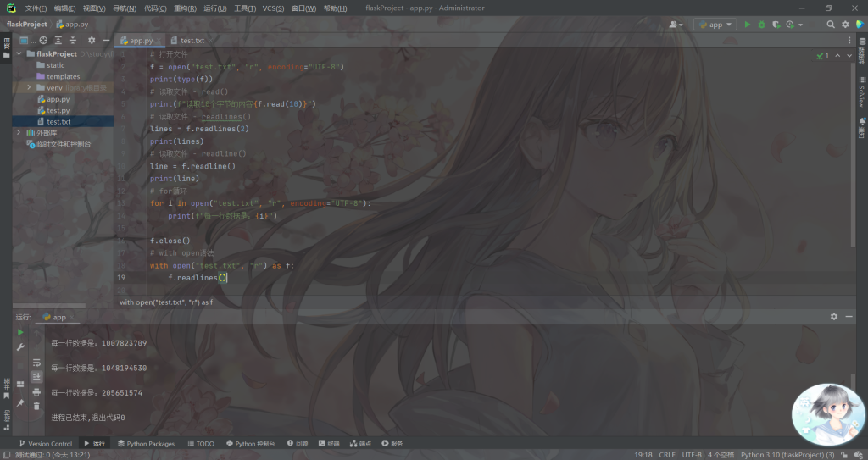868x460 pixels.
Task: Toggle scroll-to-end in run console
Action: pos(36,377)
